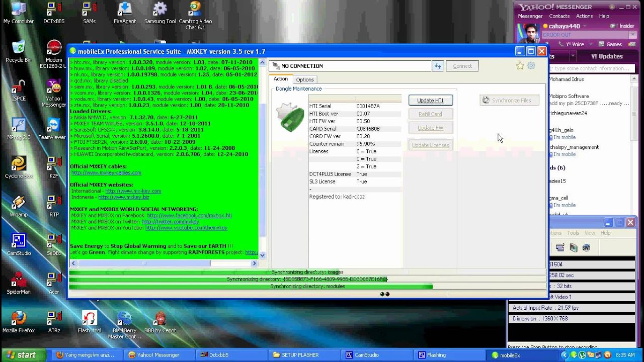
Task: Click the contact search field in Yahoo Messenger
Action: tap(592, 68)
